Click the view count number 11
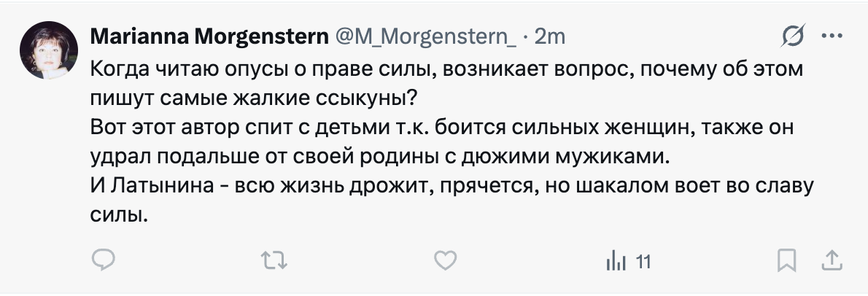 click(x=643, y=261)
